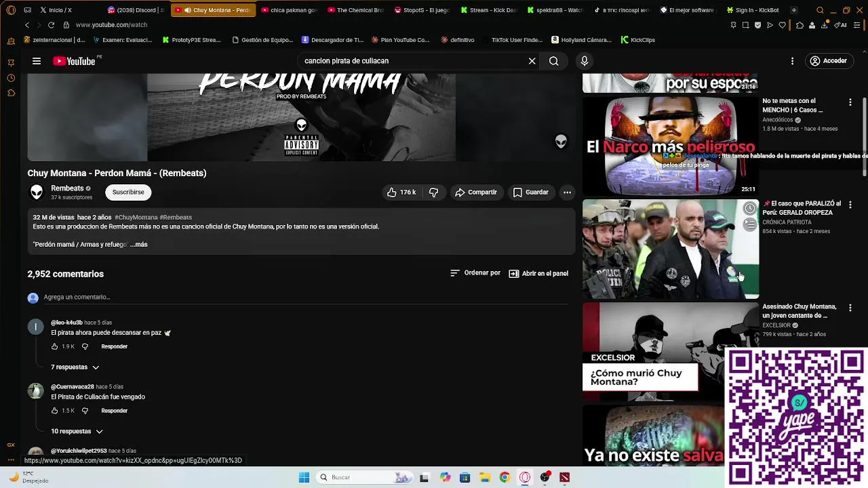Clear the search box text

tap(532, 61)
